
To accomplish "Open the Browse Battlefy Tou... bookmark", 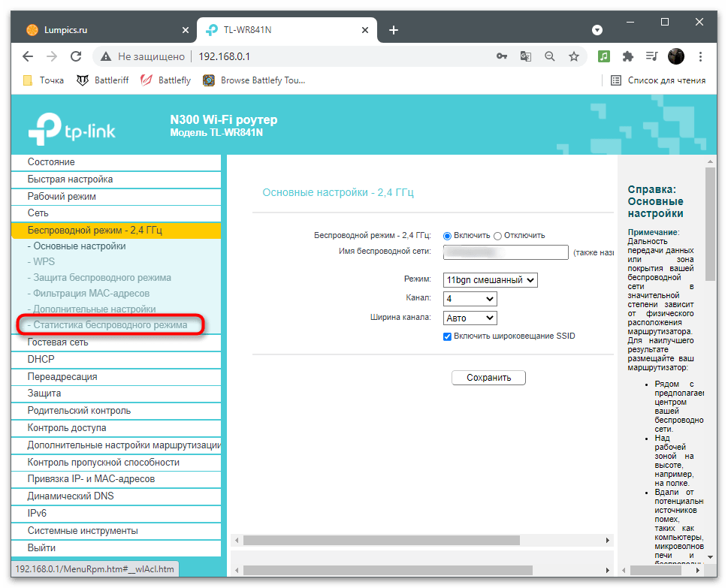I will (x=254, y=80).
